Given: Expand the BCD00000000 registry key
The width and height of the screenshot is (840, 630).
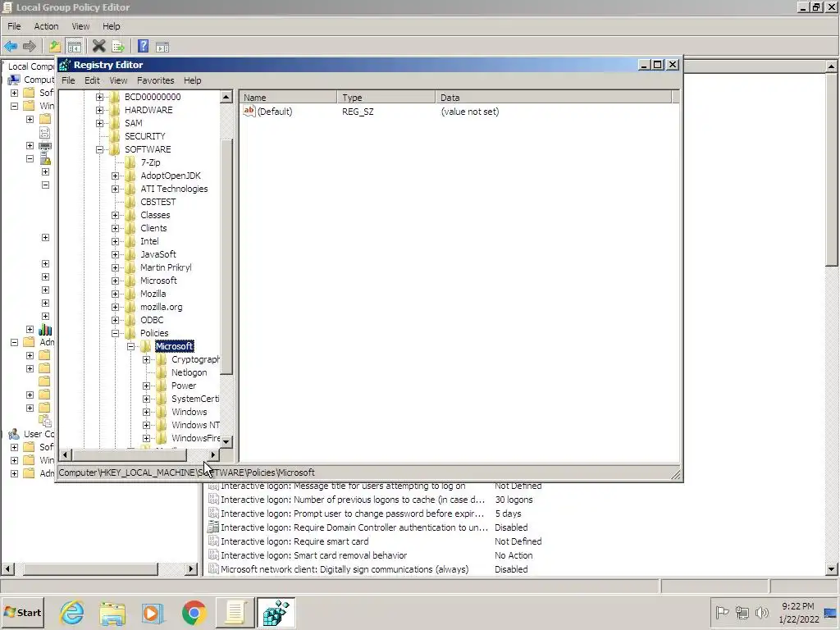Looking at the screenshot, I should tap(99, 97).
